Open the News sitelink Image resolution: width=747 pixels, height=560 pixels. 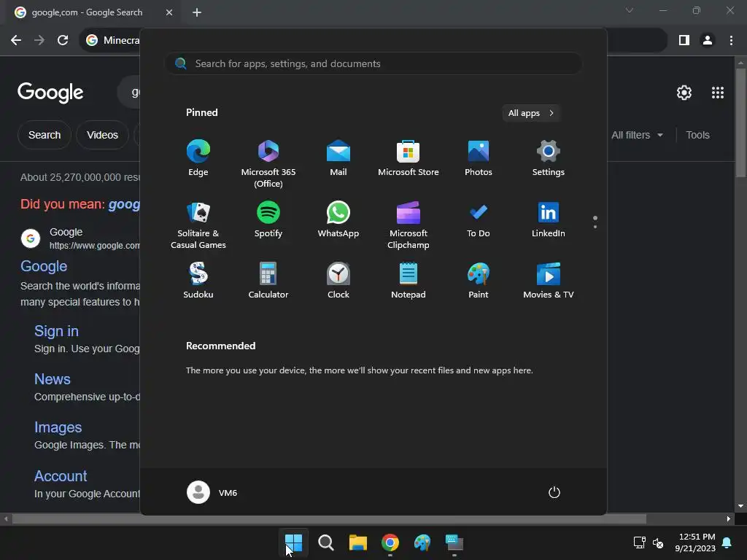[53, 379]
